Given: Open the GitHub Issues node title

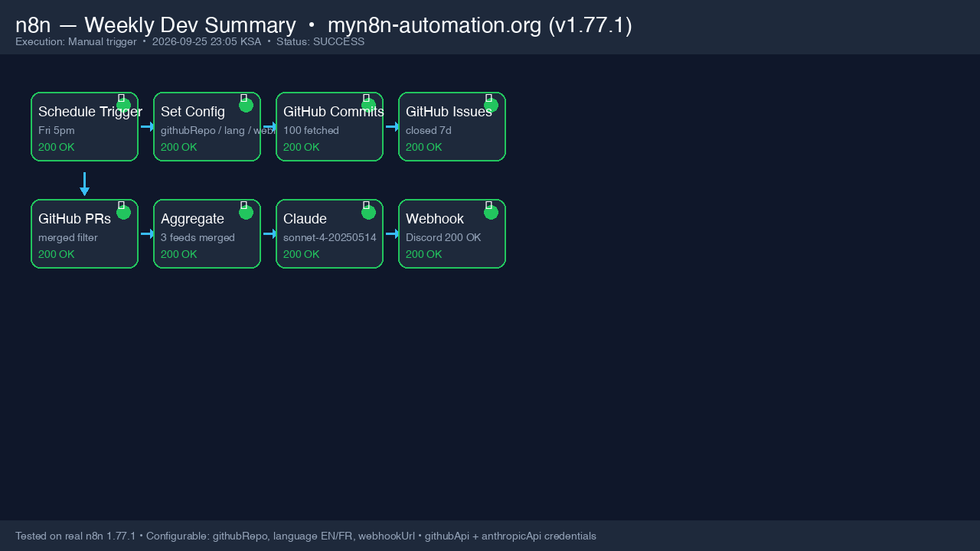Looking at the screenshot, I should point(449,112).
